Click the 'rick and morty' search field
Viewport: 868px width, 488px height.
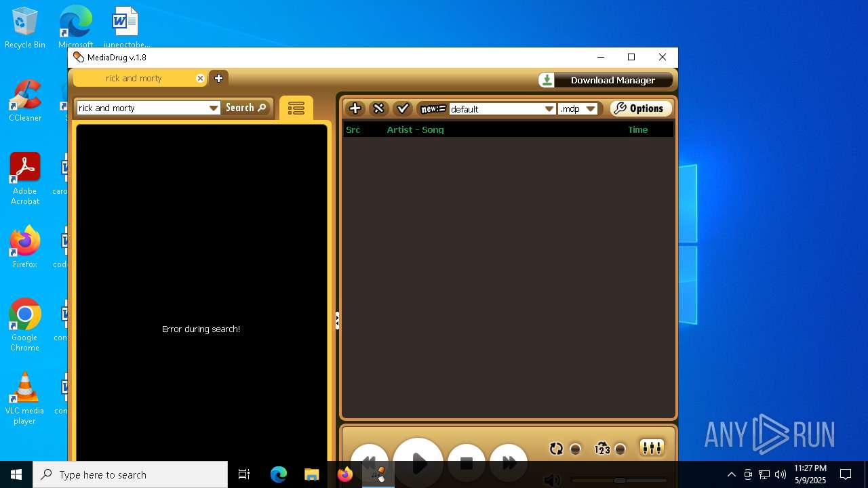(142, 108)
